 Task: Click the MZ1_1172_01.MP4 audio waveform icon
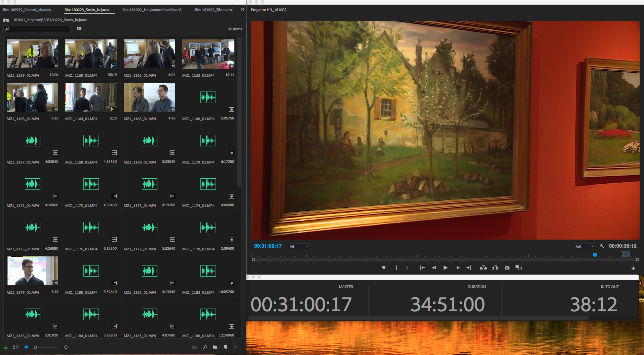coord(91,184)
